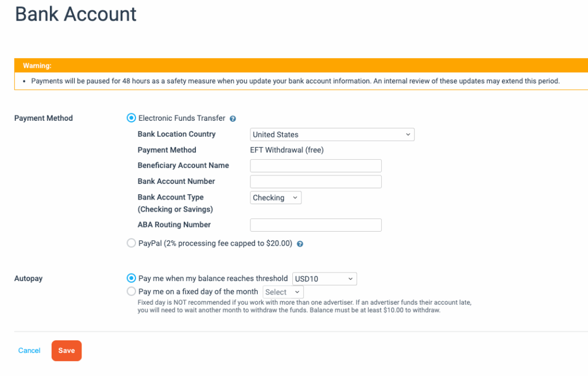The height and width of the screenshot is (376, 588).
Task: Click the Electronic Funds Transfer label
Action: point(182,118)
